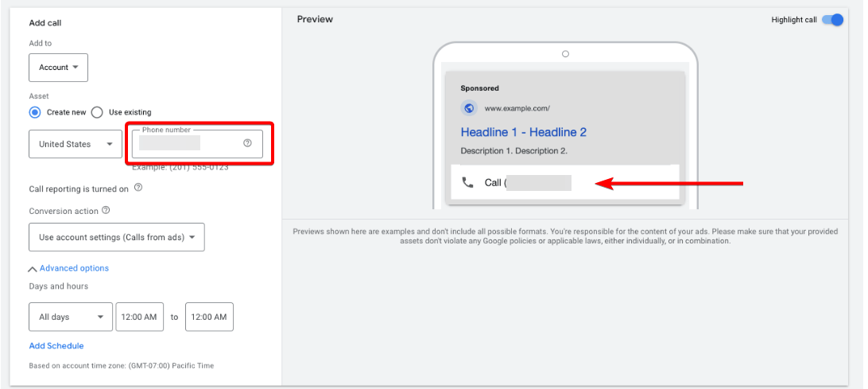The image size is (868, 389).
Task: Click the Add Schedule link
Action: point(56,346)
